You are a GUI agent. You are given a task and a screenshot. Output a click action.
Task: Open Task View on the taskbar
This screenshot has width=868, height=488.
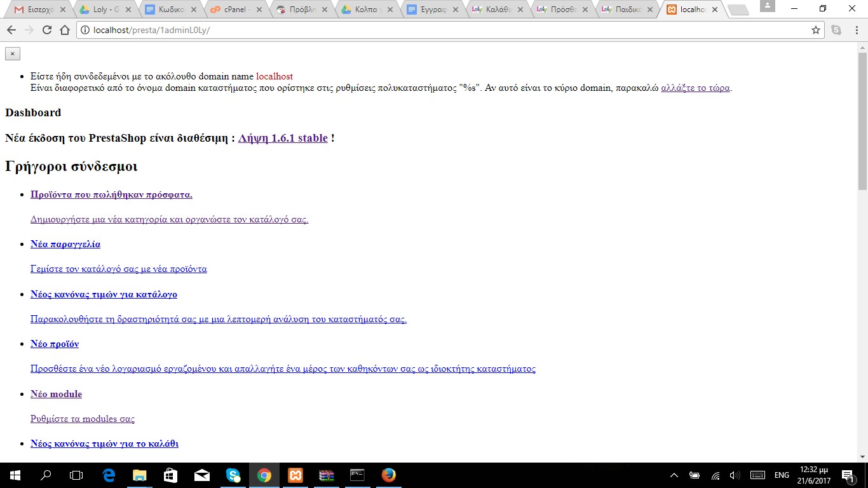(x=76, y=475)
